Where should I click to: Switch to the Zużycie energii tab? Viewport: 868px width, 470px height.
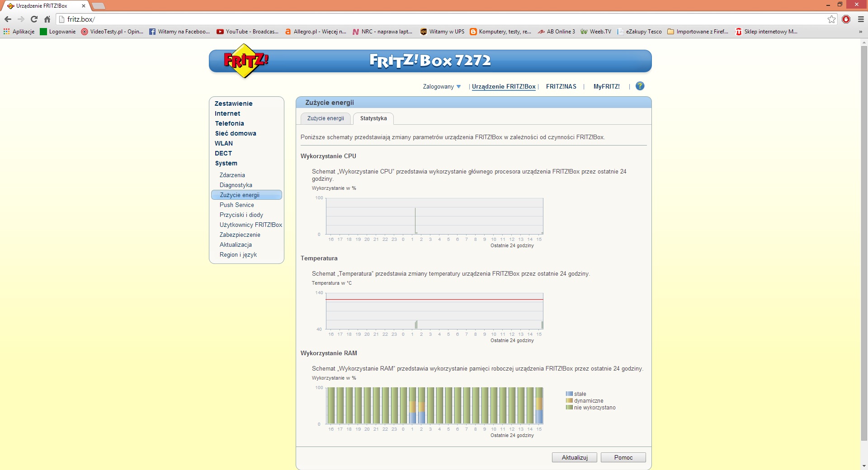click(x=325, y=118)
